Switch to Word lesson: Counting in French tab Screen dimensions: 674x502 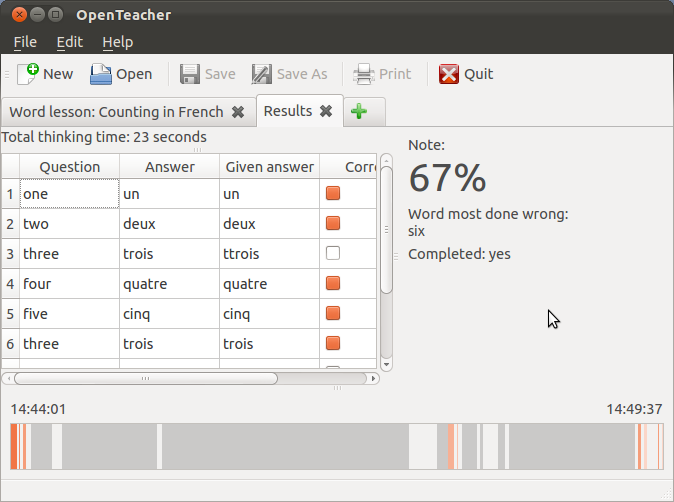116,112
